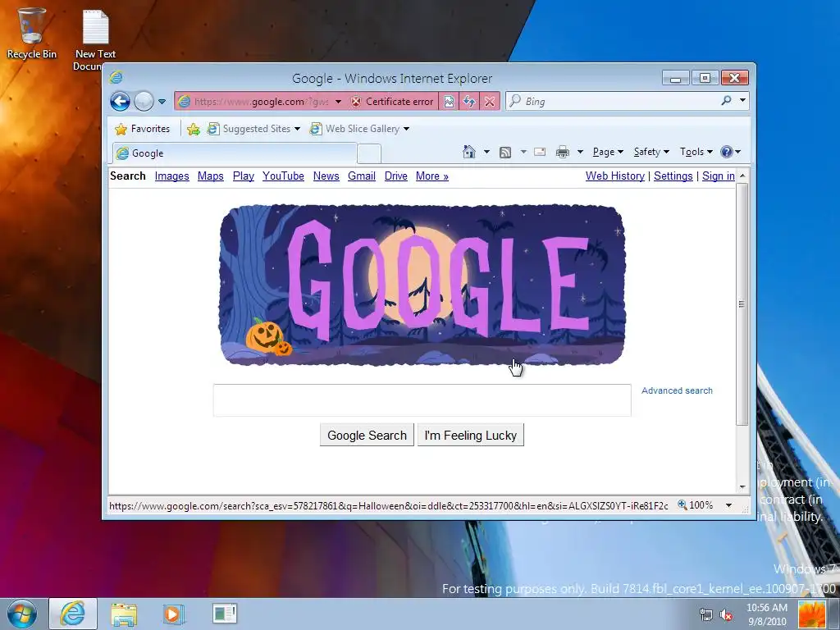Click the Drive link

point(396,176)
